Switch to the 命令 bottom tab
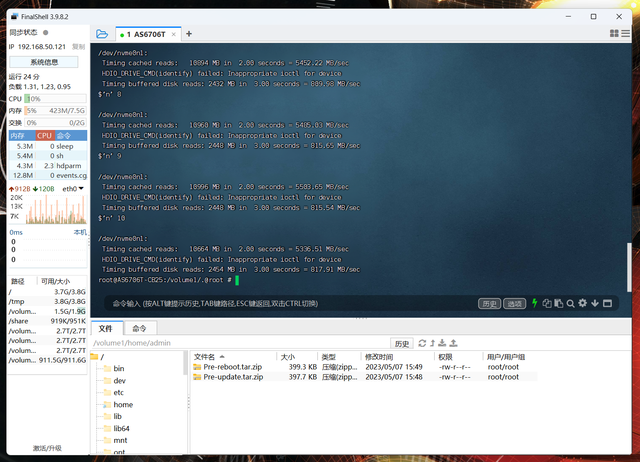640x462 pixels. pos(139,328)
